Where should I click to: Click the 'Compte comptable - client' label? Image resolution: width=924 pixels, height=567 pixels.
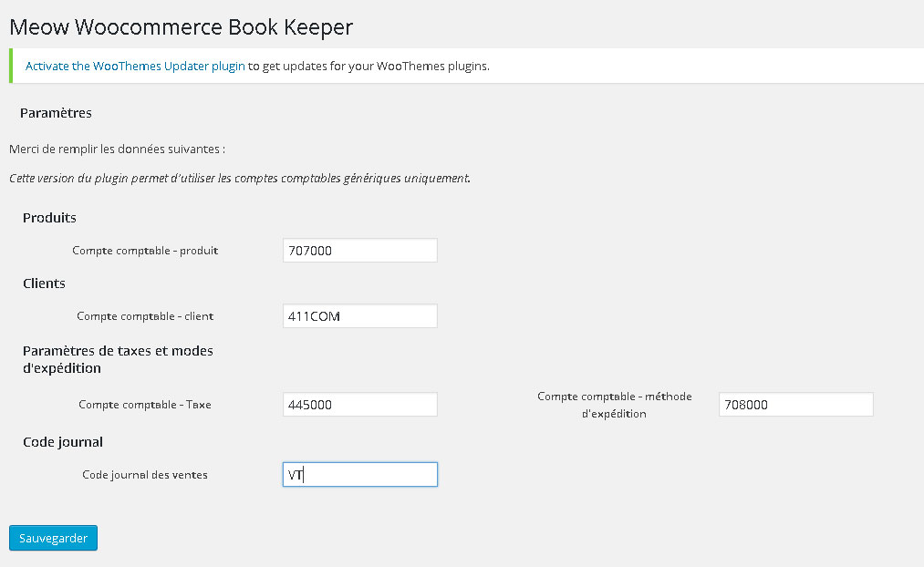(145, 316)
